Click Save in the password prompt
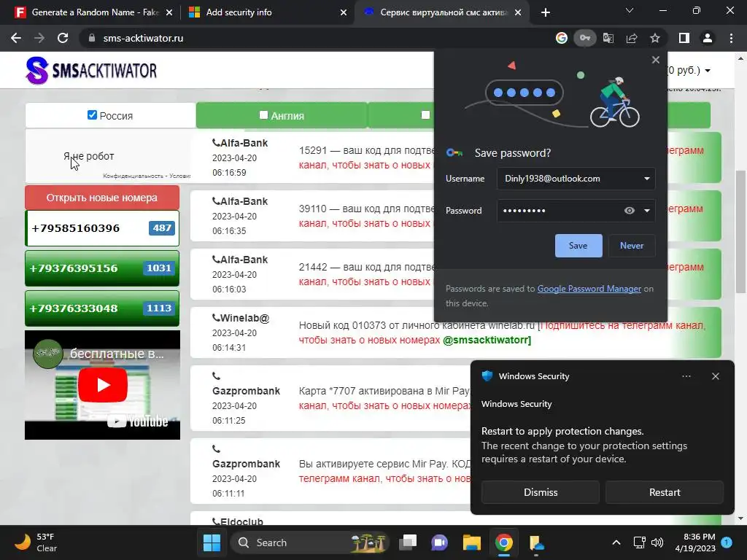The width and height of the screenshot is (747, 560). (578, 246)
